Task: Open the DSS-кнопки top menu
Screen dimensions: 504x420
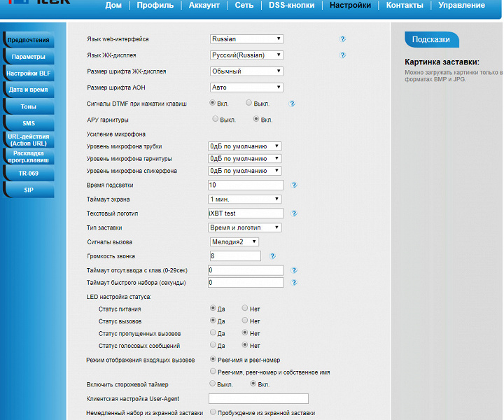Action: tap(291, 5)
